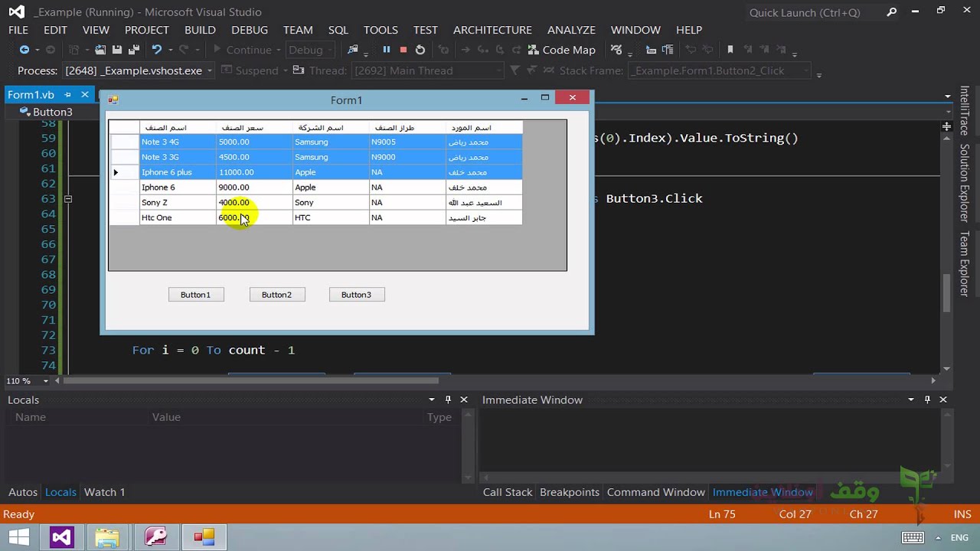Pin the Form1.vb editor tab

67,95
